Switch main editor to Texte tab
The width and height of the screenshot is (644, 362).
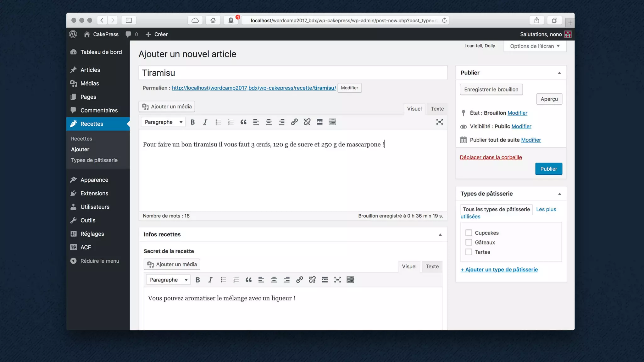pyautogui.click(x=437, y=109)
